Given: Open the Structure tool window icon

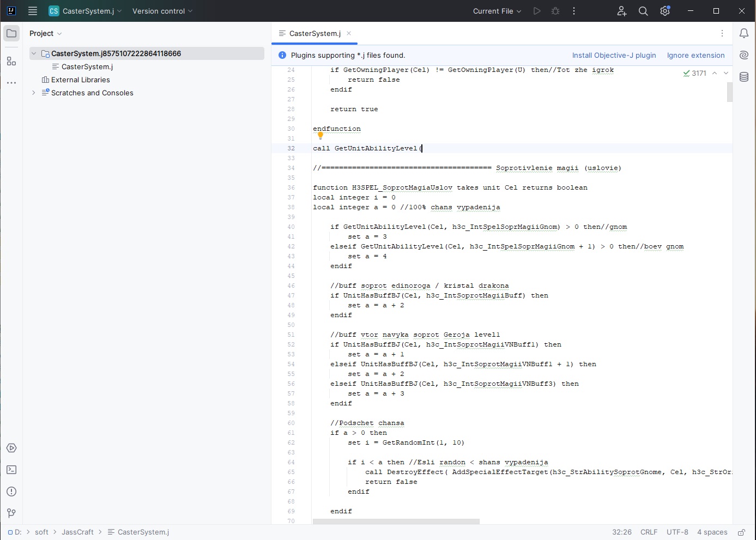Looking at the screenshot, I should tap(11, 62).
